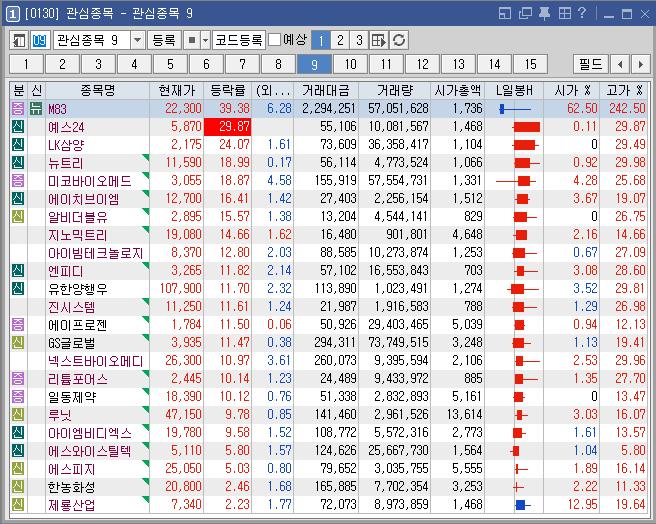Click price 107,900 in 유한양행우 row
This screenshot has height=524, width=656.
tap(180, 289)
